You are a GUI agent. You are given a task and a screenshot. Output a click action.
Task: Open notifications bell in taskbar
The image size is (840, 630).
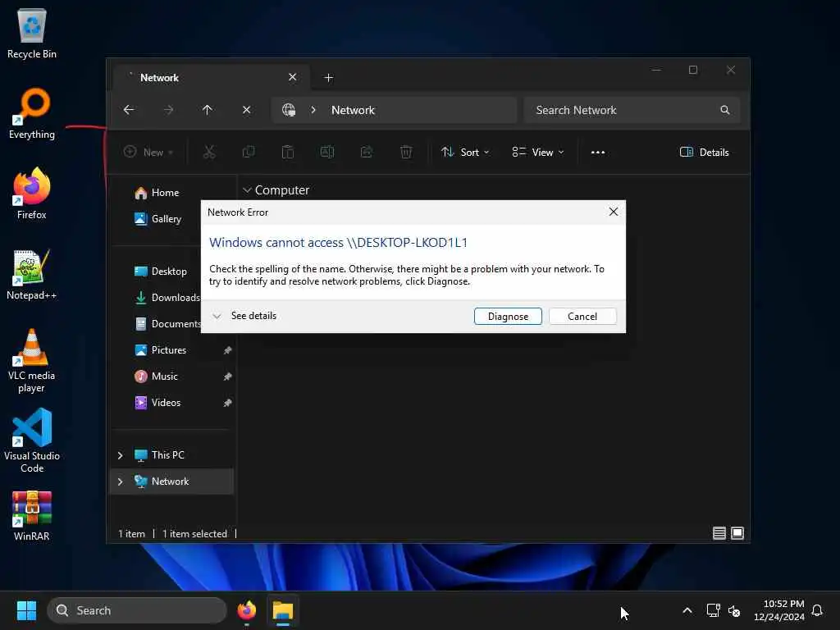(x=817, y=610)
